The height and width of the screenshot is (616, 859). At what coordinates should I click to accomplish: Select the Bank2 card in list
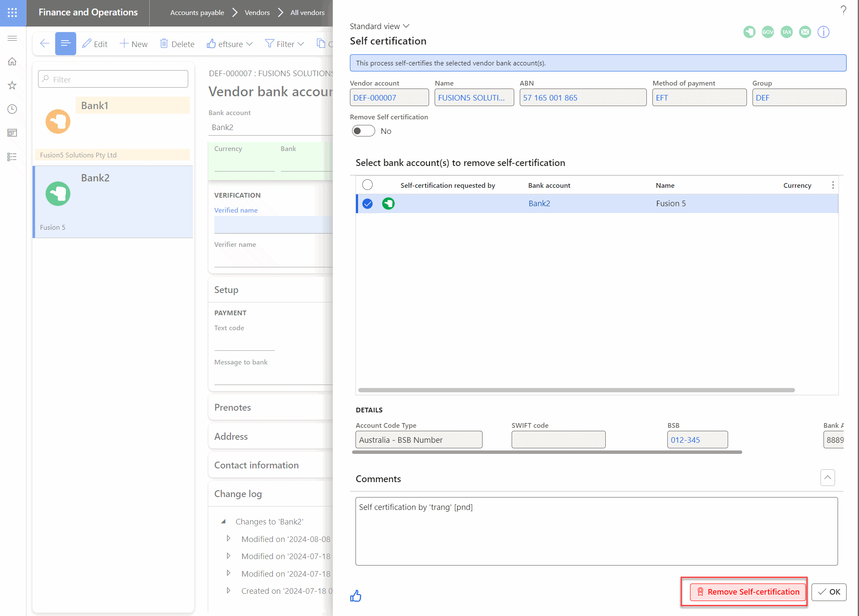pos(113,201)
